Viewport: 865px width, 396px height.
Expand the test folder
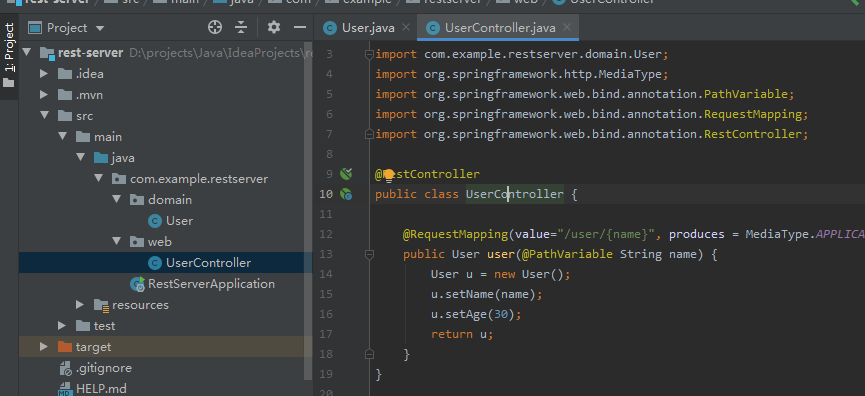[x=62, y=325]
